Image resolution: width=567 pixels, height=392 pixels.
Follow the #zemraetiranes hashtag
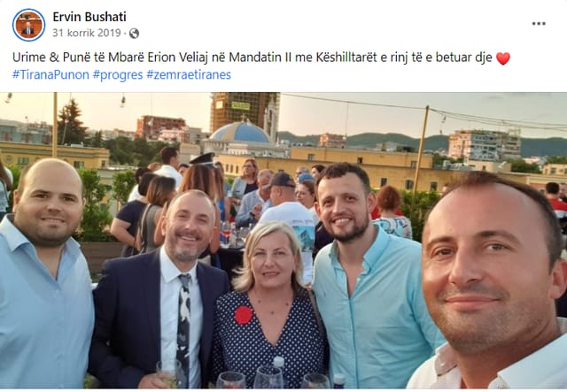pyautogui.click(x=189, y=75)
